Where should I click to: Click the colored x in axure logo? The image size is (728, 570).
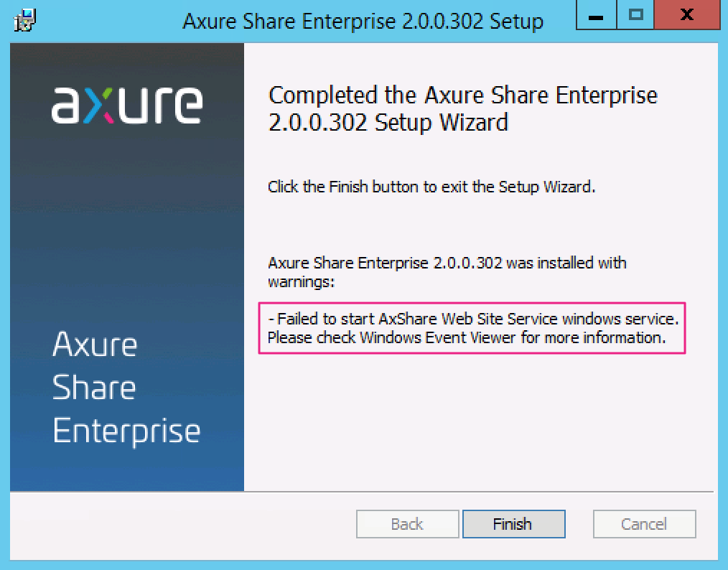click(x=99, y=106)
